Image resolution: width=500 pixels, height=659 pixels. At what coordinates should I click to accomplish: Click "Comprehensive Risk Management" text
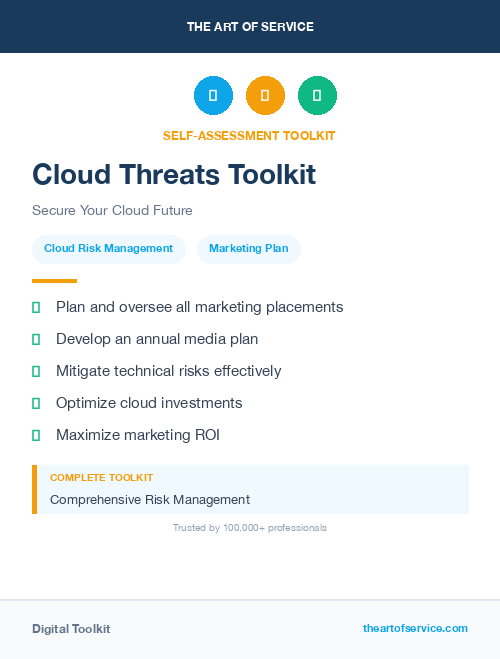pyautogui.click(x=150, y=500)
